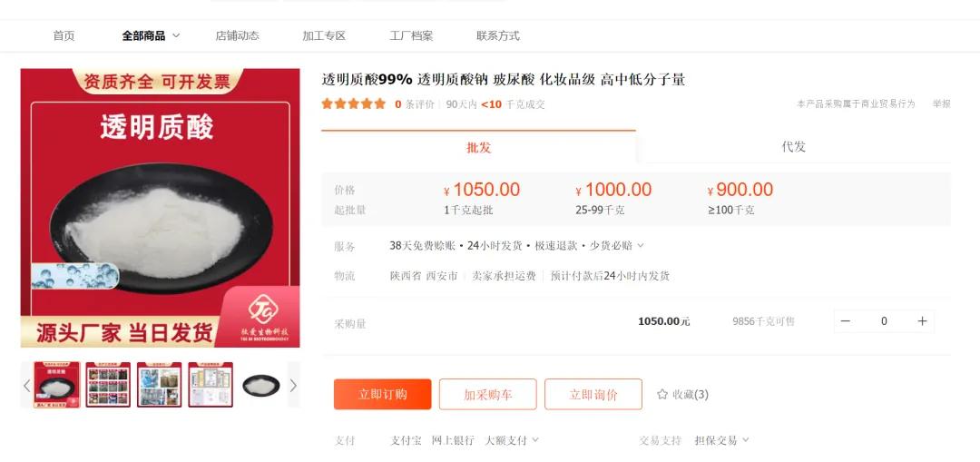Select the second product thumbnail image
This screenshot has height=462, width=980.
click(108, 385)
